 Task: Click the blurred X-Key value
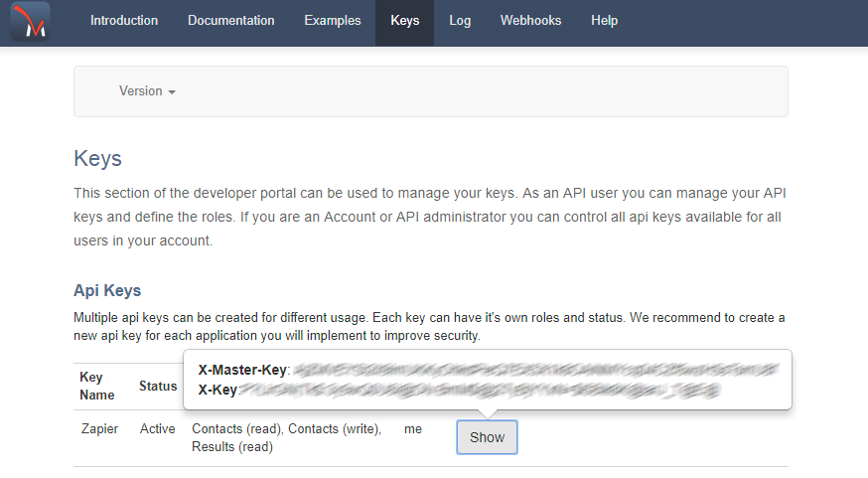click(480, 390)
